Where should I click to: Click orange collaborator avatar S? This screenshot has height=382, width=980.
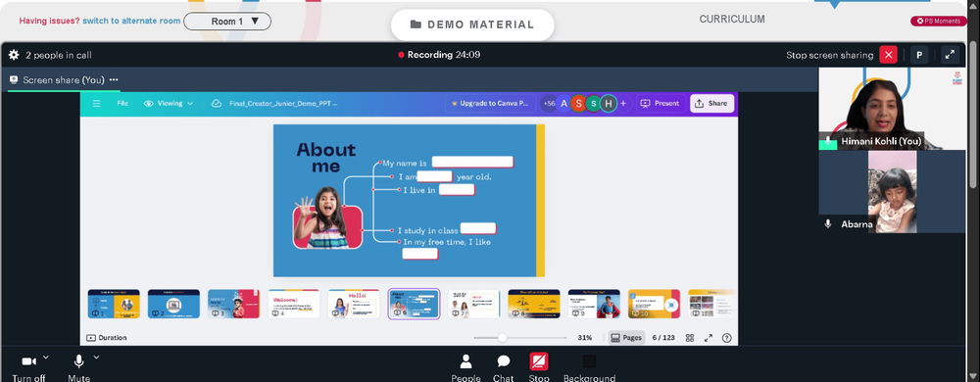579,104
